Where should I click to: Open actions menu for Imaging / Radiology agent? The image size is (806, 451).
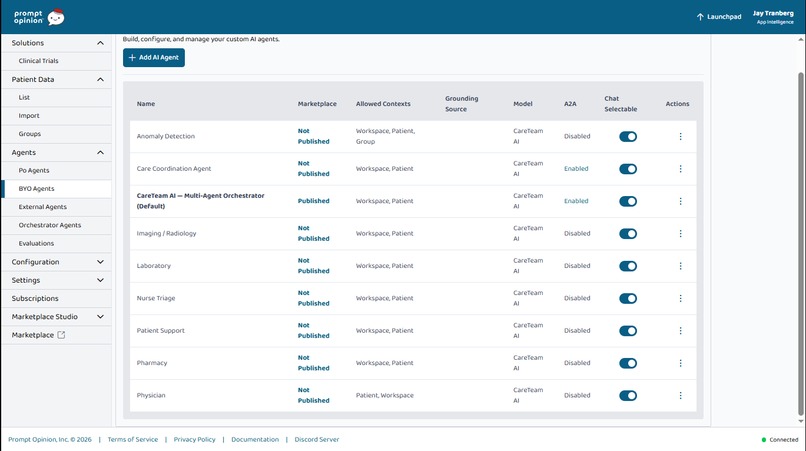pyautogui.click(x=680, y=233)
